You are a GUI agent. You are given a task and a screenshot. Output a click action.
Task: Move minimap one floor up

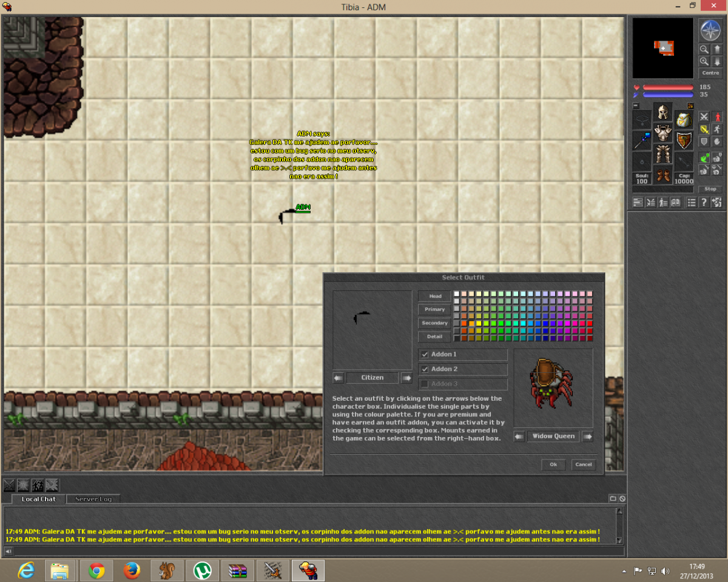(717, 49)
